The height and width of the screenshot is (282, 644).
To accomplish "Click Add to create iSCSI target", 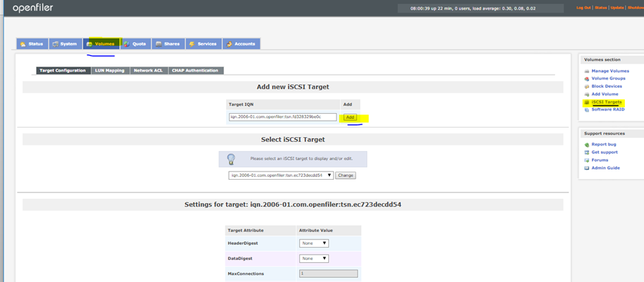I will [350, 117].
